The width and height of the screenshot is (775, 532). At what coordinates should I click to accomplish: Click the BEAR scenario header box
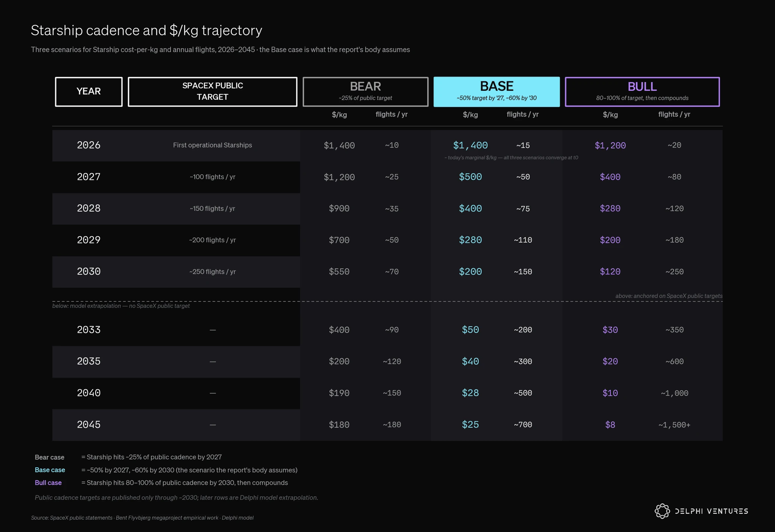(x=366, y=92)
